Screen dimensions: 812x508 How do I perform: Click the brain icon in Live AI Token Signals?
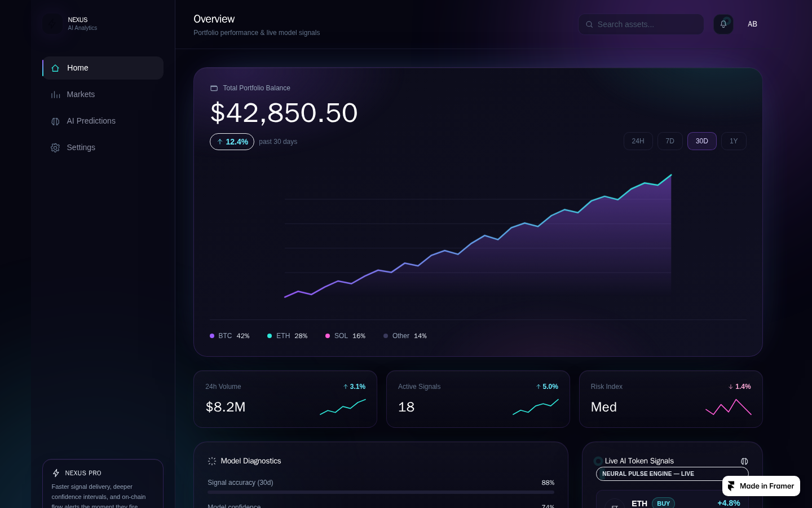[744, 461]
